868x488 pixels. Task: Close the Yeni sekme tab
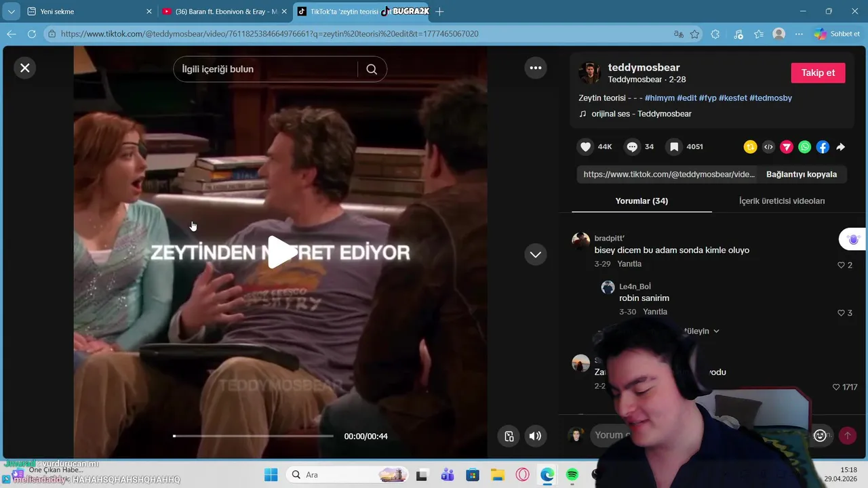point(149,12)
